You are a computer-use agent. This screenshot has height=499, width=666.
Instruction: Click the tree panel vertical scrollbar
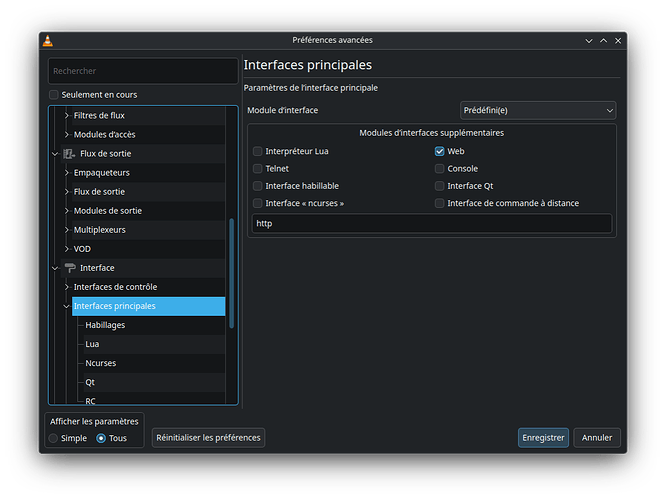point(231,273)
